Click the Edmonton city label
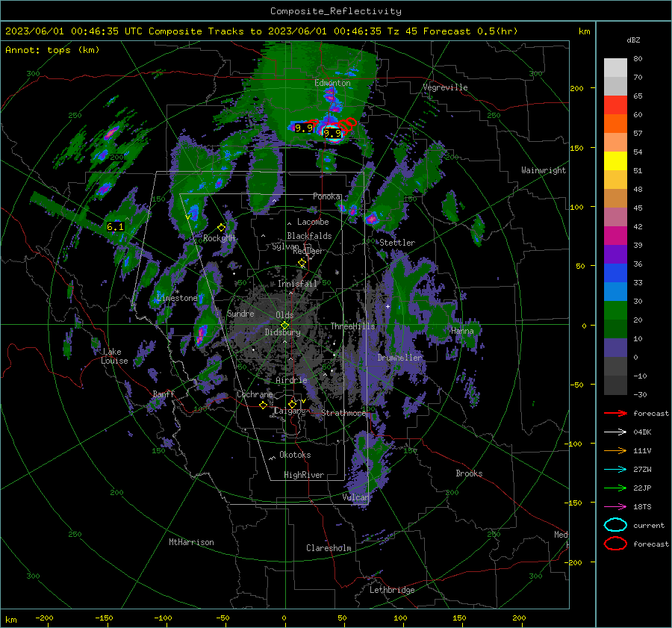The width and height of the screenshot is (672, 628). pos(332,83)
